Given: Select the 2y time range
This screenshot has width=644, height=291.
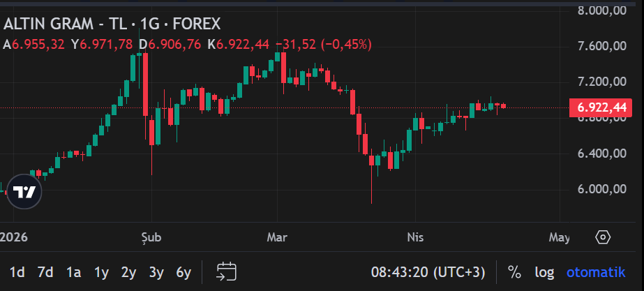Looking at the screenshot, I should tap(128, 271).
